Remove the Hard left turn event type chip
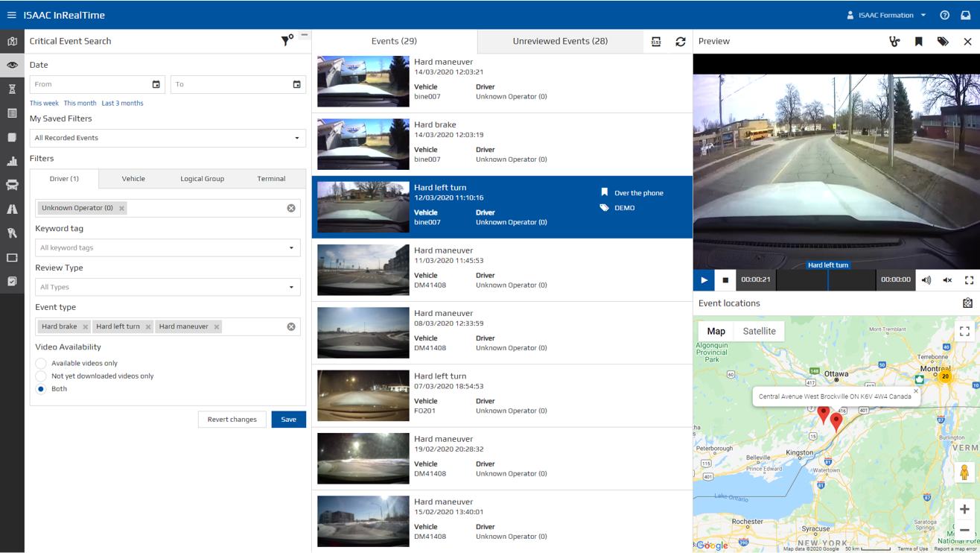Image resolution: width=980 pixels, height=553 pixels. pyautogui.click(x=148, y=326)
